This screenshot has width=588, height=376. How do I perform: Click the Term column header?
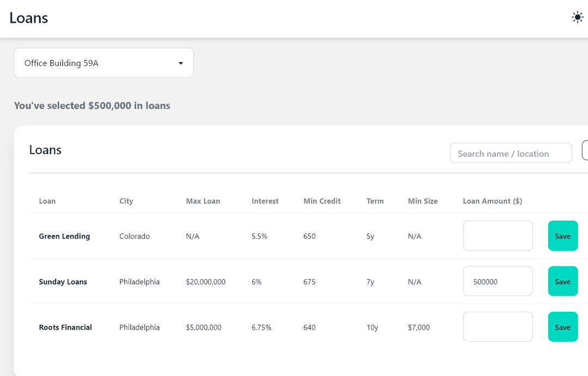pos(375,201)
